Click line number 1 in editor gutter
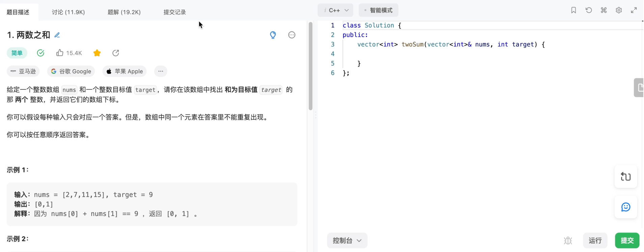The width and height of the screenshot is (644, 252). [332, 26]
